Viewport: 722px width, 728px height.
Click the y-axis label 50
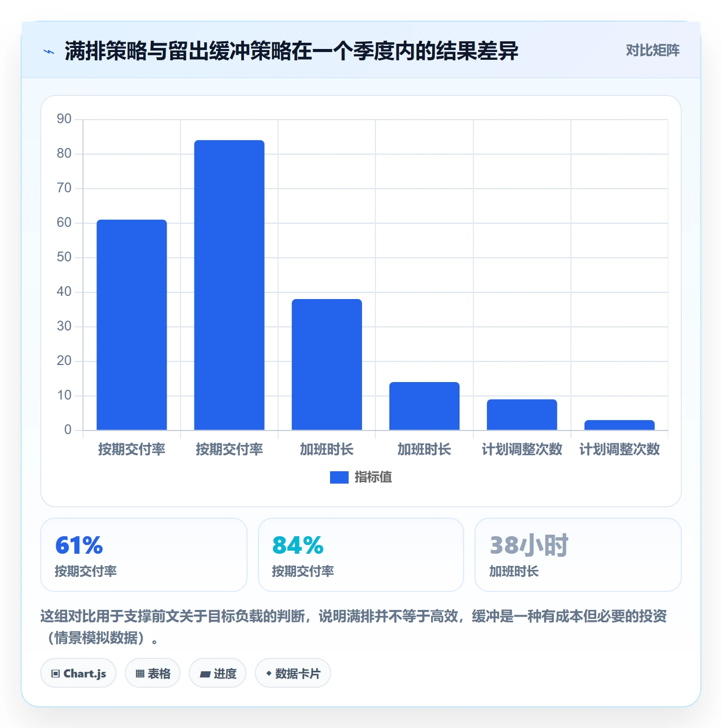(64, 257)
